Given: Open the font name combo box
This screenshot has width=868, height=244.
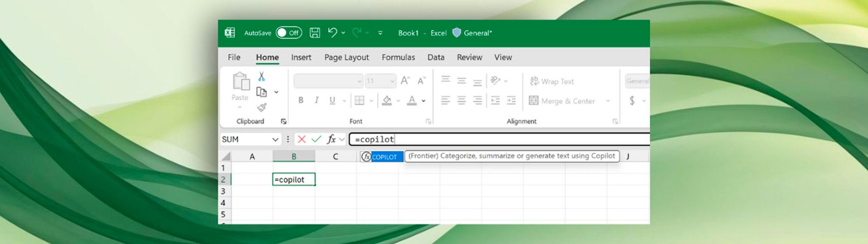Looking at the screenshot, I should pyautogui.click(x=328, y=81).
